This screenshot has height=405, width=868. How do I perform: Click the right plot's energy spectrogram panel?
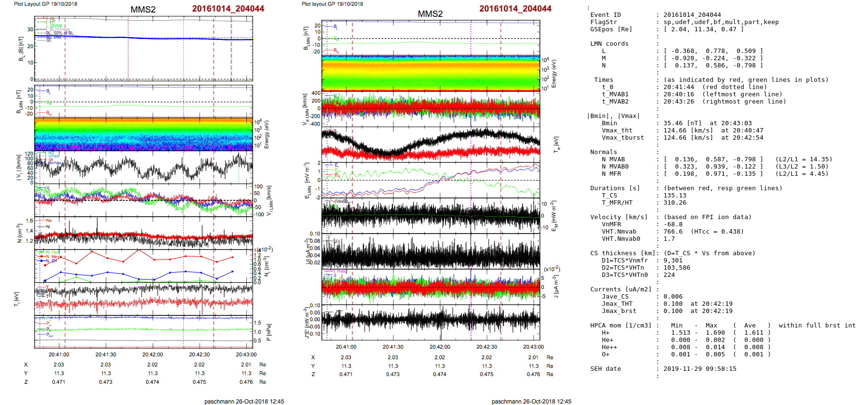[x=431, y=73]
